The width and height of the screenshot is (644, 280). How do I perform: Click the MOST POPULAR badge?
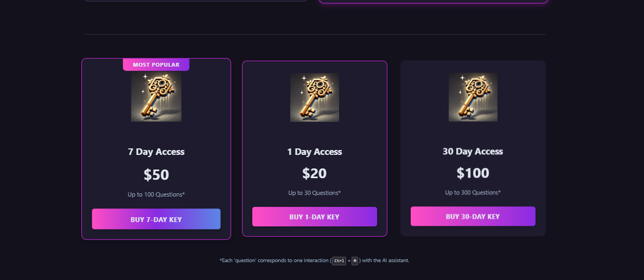click(156, 65)
